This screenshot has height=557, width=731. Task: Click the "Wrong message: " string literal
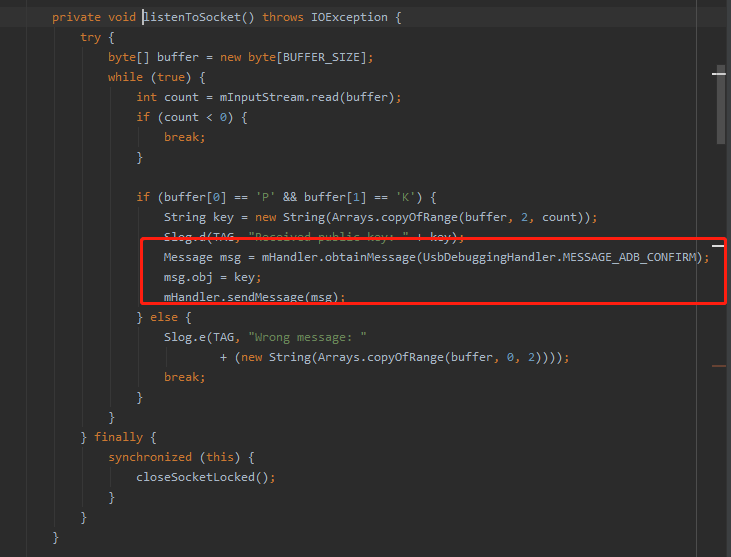(307, 337)
